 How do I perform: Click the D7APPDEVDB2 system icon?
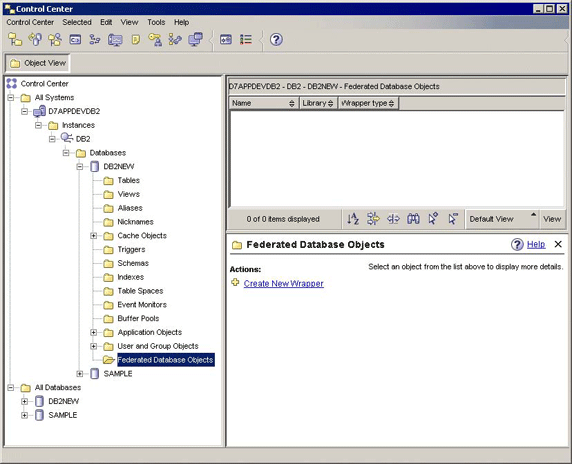[x=39, y=111]
